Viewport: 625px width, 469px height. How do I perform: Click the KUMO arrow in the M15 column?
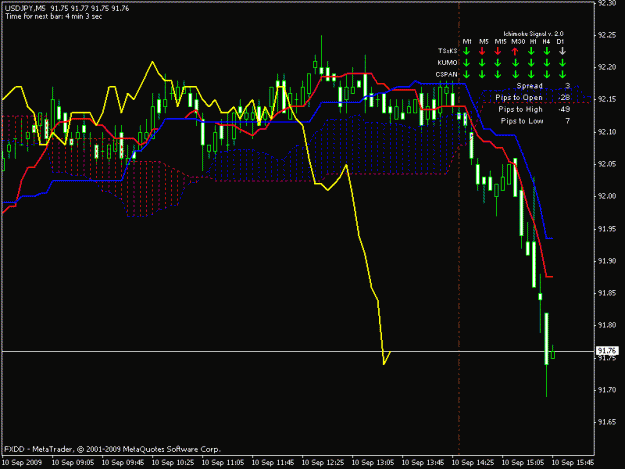498,63
